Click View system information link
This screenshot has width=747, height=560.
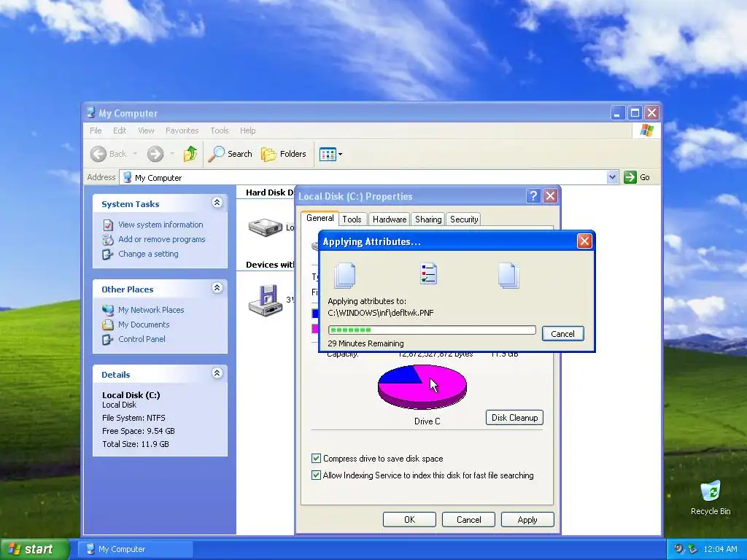coord(160,225)
